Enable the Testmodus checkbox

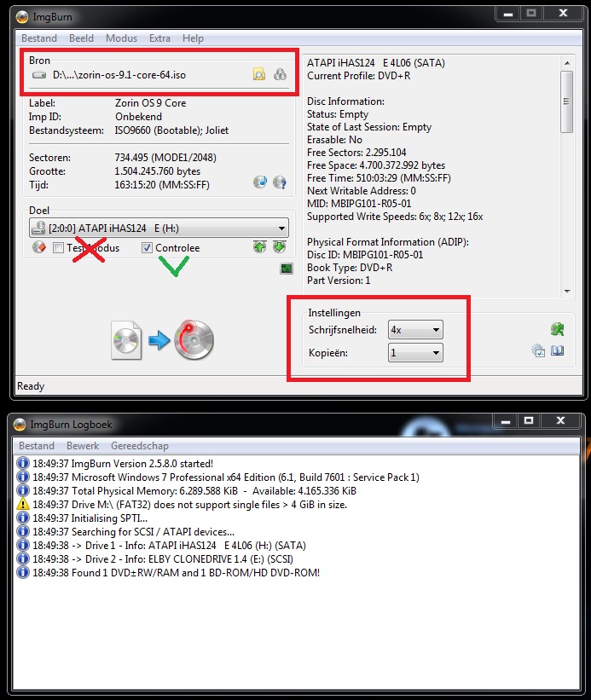58,248
